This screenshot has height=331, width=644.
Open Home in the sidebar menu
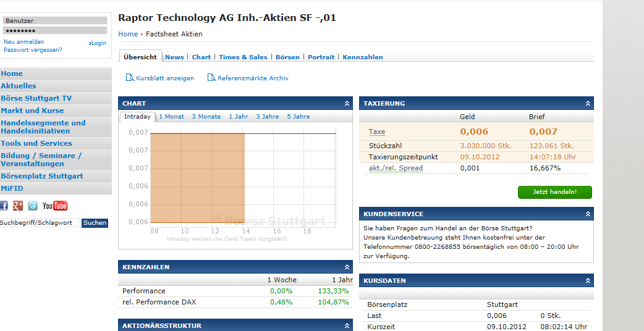pos(56,73)
